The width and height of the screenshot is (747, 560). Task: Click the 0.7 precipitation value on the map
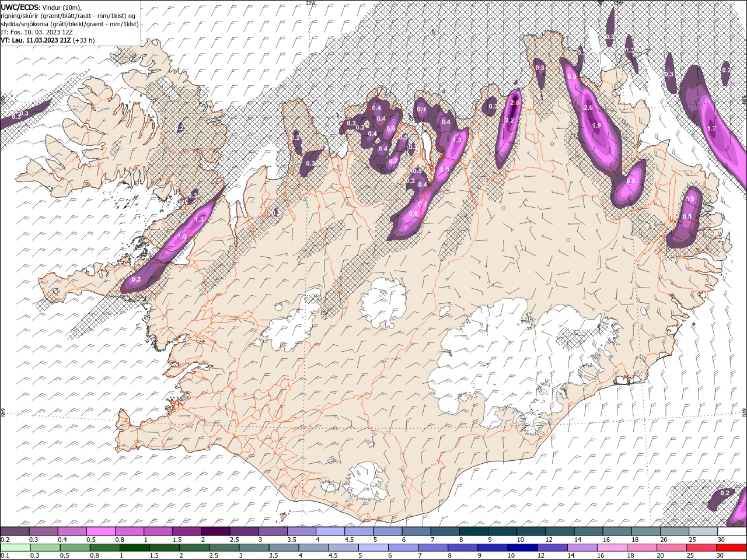point(393,162)
